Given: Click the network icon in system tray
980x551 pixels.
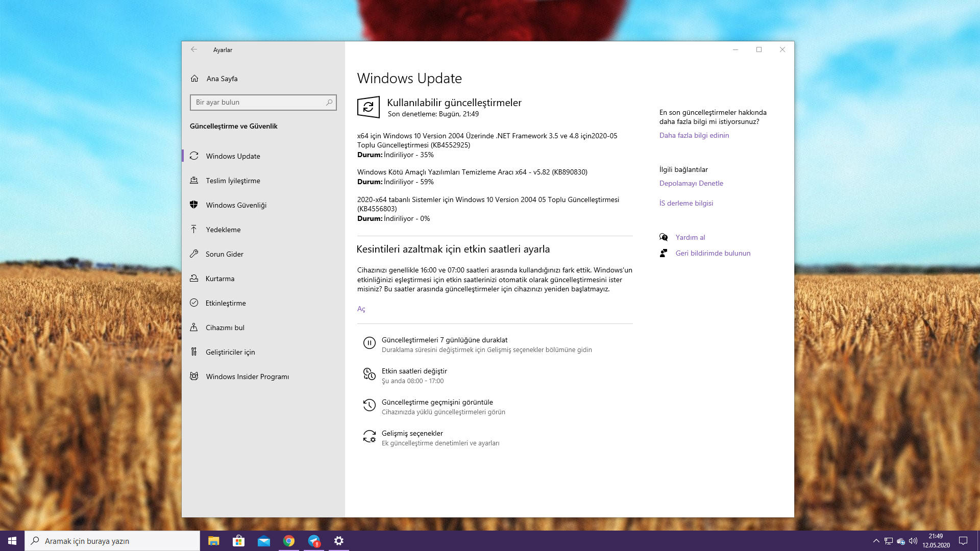Looking at the screenshot, I should point(889,541).
